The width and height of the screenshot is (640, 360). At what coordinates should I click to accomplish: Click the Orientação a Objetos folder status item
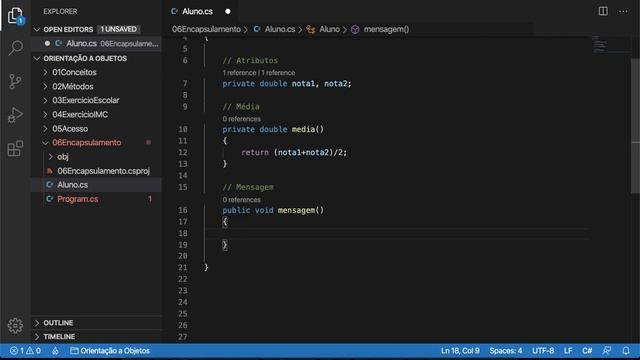110,351
